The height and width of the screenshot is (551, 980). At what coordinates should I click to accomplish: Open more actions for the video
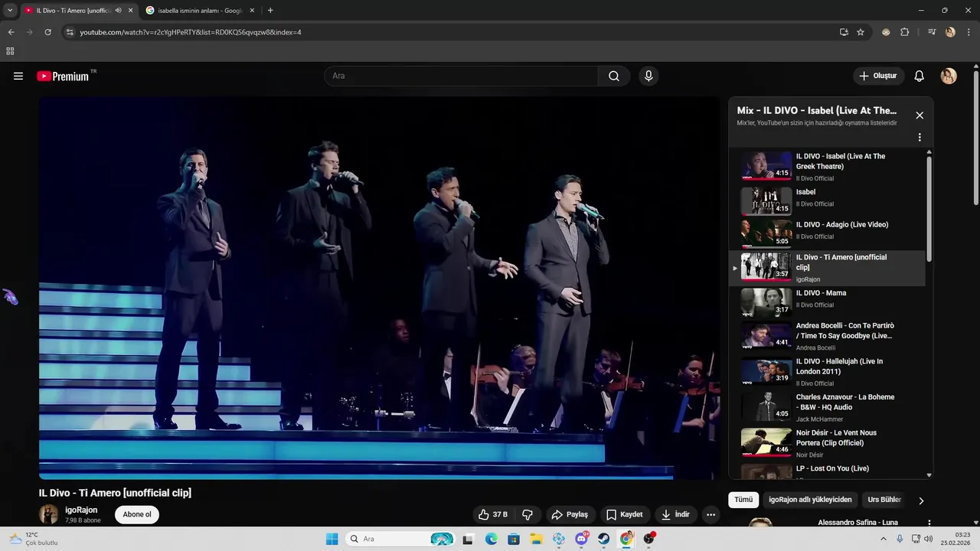tap(710, 514)
